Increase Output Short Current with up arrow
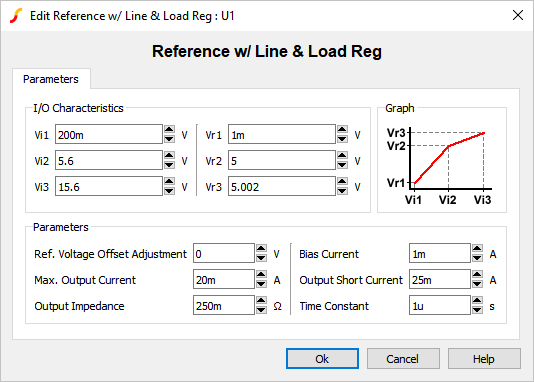 pyautogui.click(x=477, y=275)
